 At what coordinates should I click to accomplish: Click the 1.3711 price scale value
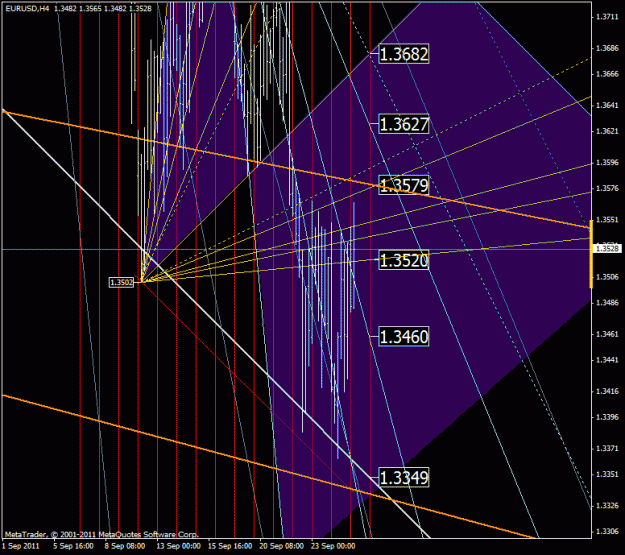(607, 17)
